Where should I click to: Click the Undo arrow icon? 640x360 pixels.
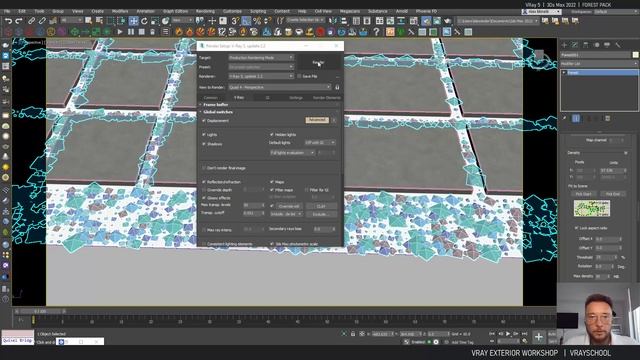[x=8, y=21]
